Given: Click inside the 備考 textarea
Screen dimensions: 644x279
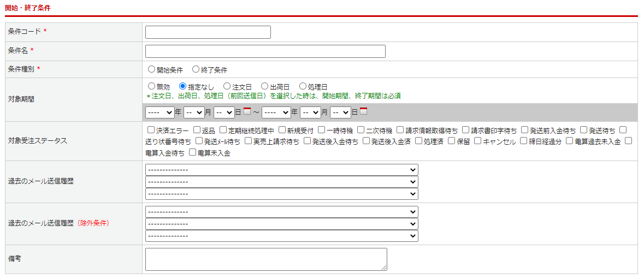Looking at the screenshot, I should [266, 259].
